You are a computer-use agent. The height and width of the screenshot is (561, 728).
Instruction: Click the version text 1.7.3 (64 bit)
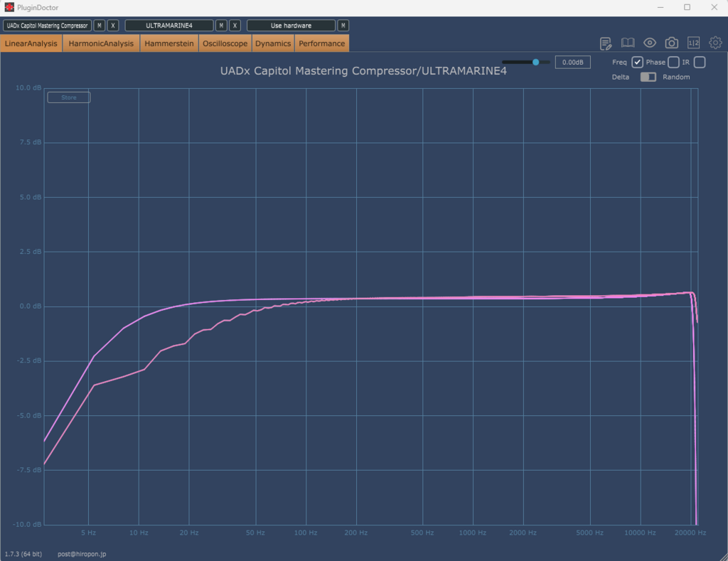click(x=23, y=554)
